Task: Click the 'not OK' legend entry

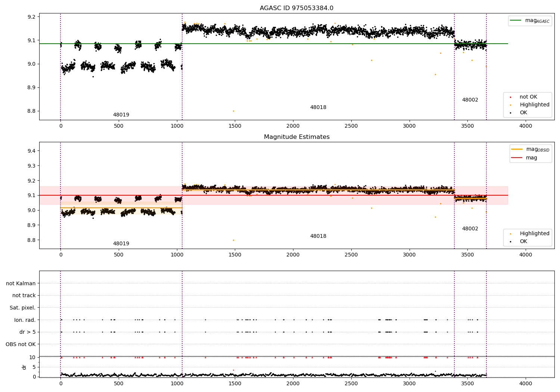Action: click(523, 97)
